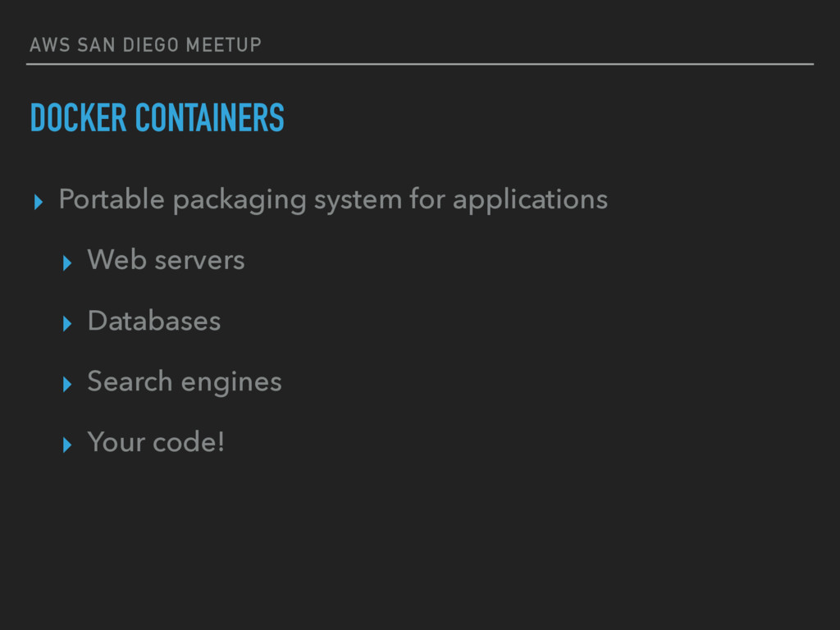840x630 pixels.
Task: Select the arrow bullet before Search engines
Action: 67,384
